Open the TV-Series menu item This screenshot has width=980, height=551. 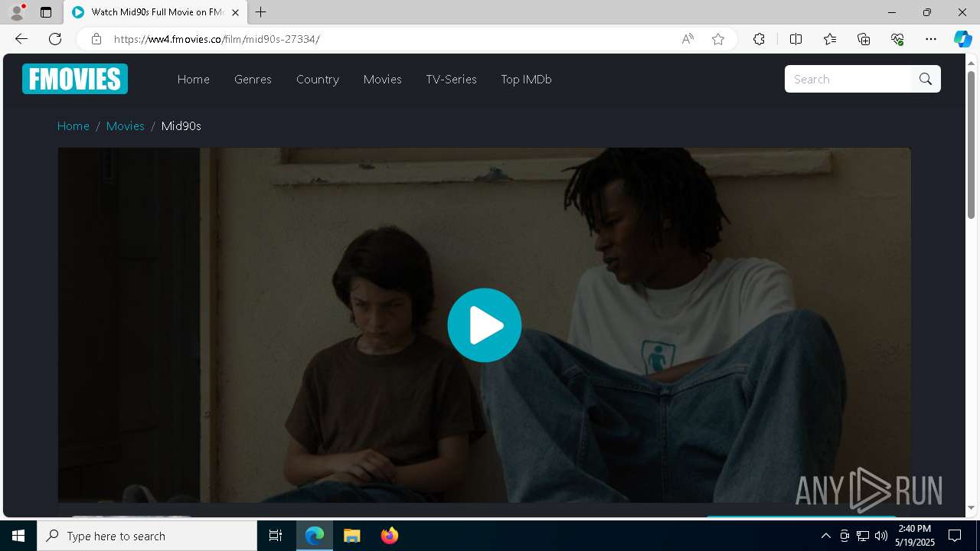click(452, 79)
